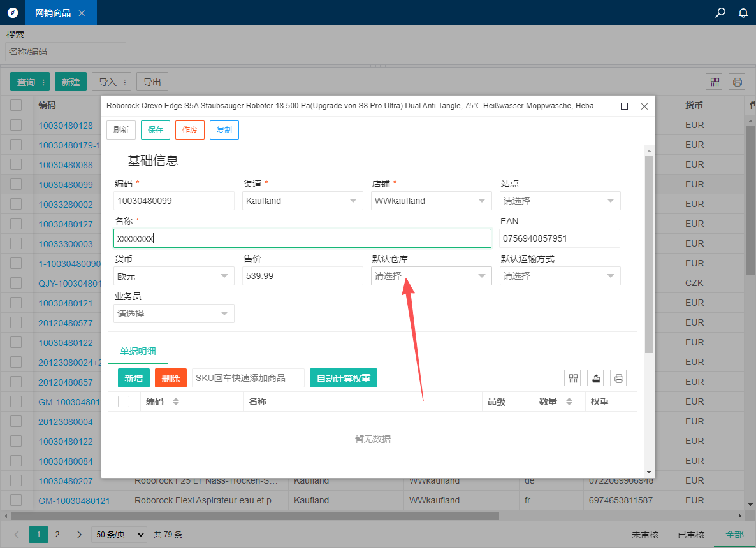The width and height of the screenshot is (756, 548).
Task: Expand the 渠道 dropdown showing Kaufland
Action: (302, 201)
